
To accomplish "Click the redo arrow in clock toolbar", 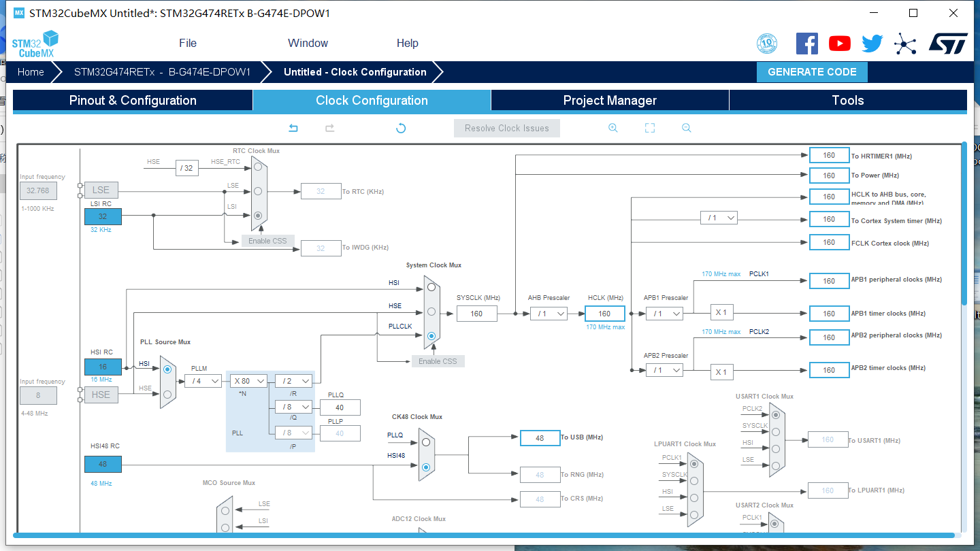I will 330,128.
